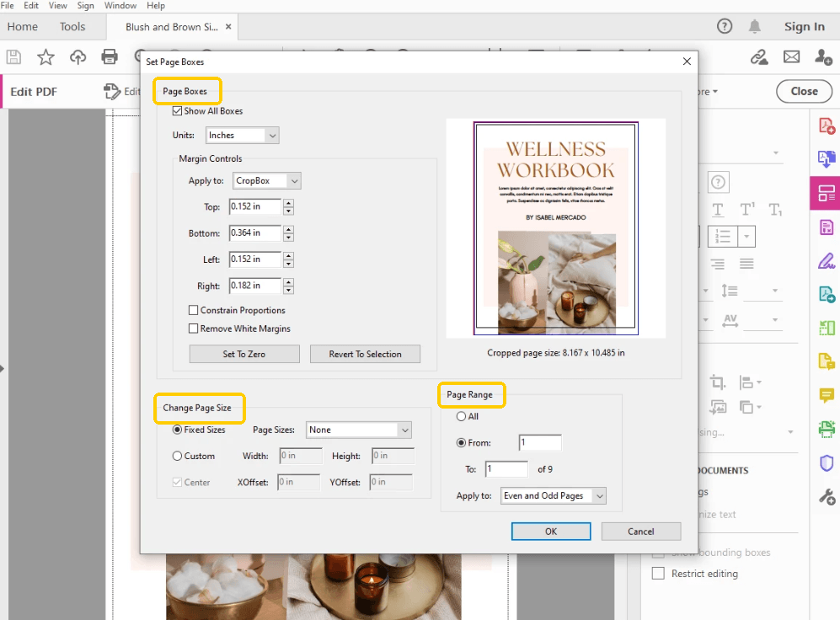Click the bulleted list icon
This screenshot has width=840, height=620.
723,236
